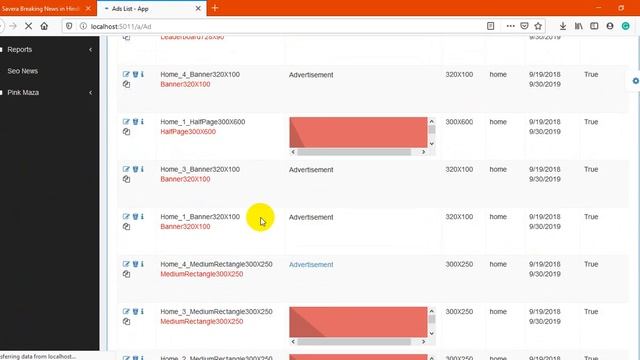Edit the Home_3_Banner320X100 ad

coord(126,169)
